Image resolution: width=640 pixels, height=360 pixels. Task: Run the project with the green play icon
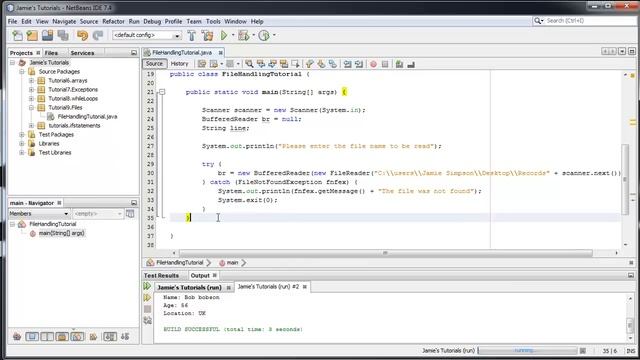pyautogui.click(x=224, y=36)
